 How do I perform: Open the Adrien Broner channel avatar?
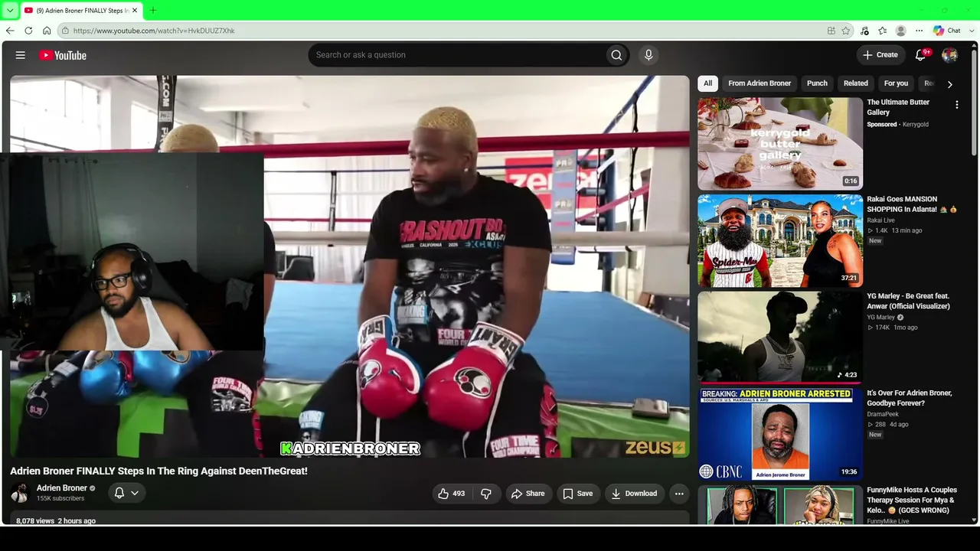(x=20, y=493)
